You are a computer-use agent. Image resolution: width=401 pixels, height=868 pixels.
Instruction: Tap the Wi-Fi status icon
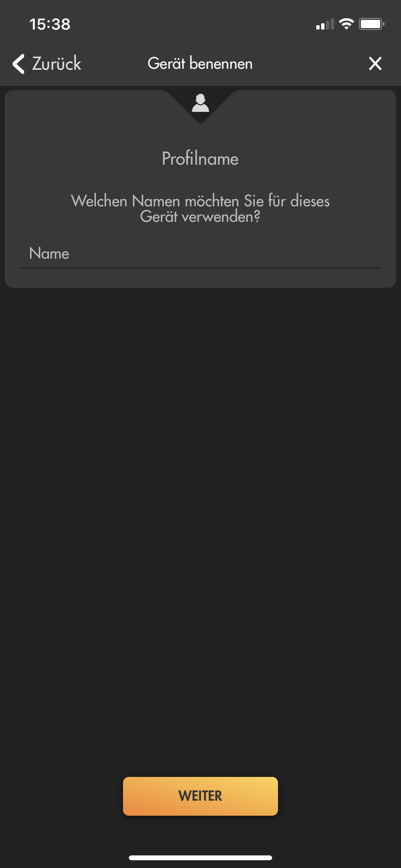[346, 24]
